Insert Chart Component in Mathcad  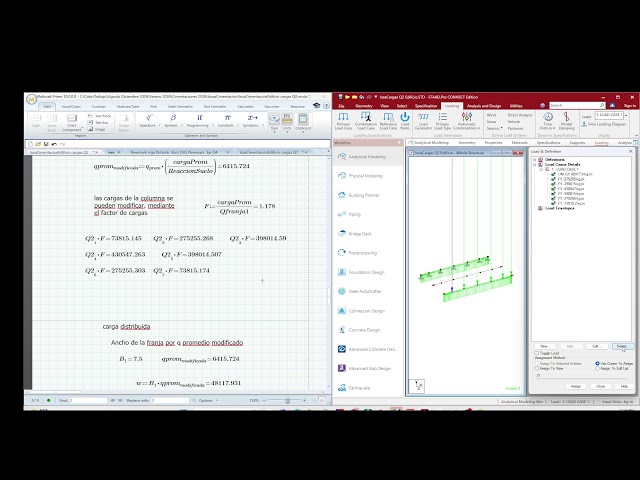click(72, 122)
